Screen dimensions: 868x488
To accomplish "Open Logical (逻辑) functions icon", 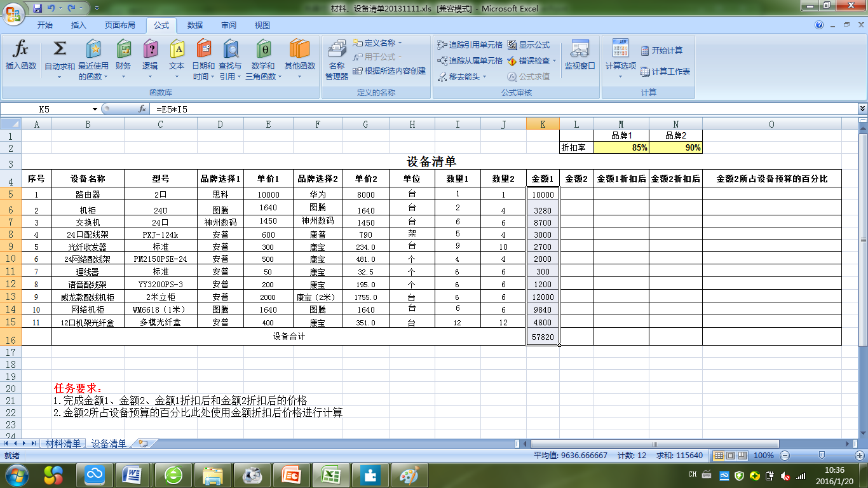I will 150,49.
